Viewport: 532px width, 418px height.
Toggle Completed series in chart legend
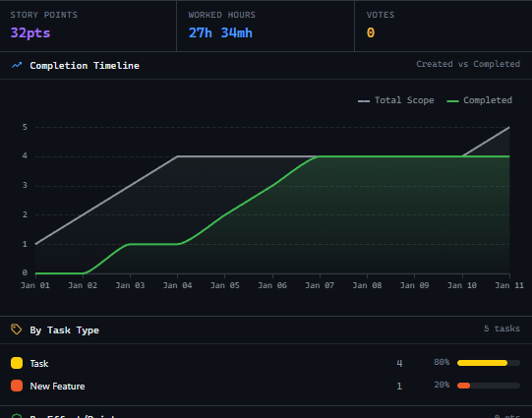pyautogui.click(x=480, y=100)
